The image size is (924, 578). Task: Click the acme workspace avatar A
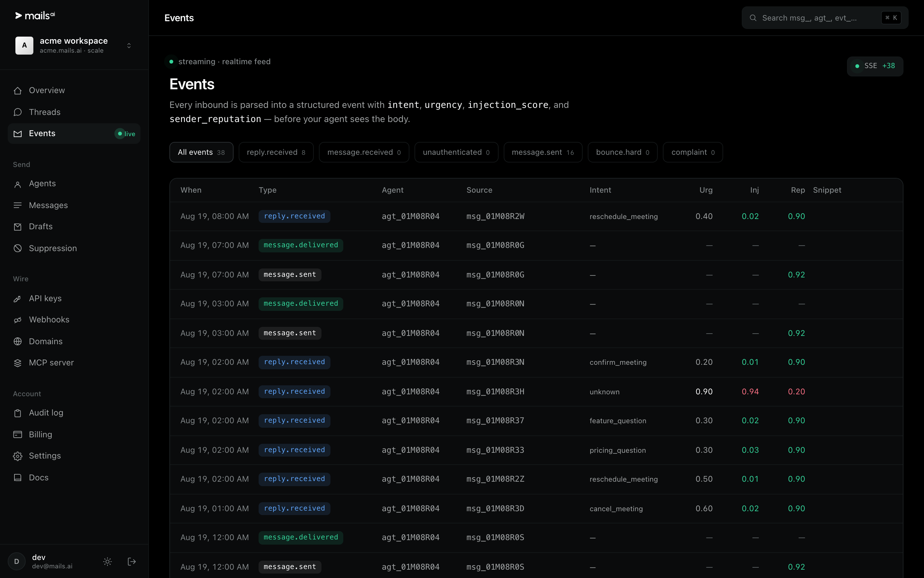[24, 46]
